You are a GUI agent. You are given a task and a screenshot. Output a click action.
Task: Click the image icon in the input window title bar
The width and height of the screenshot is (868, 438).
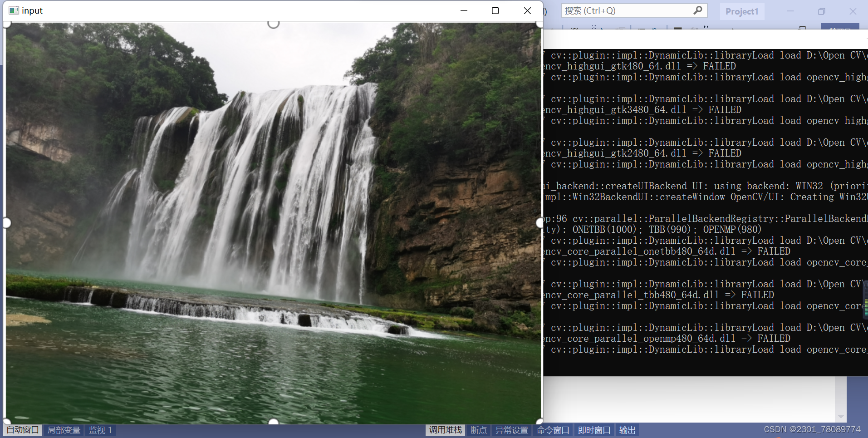tap(14, 10)
